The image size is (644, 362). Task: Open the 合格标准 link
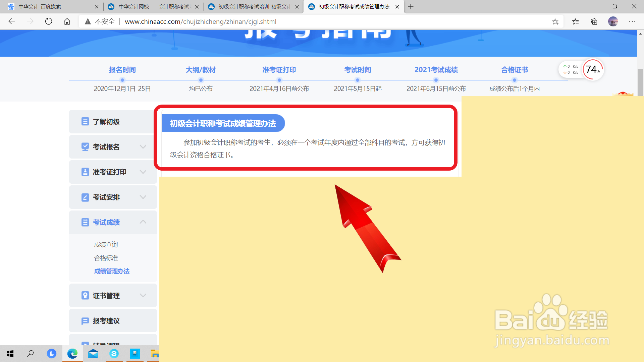(x=106, y=258)
